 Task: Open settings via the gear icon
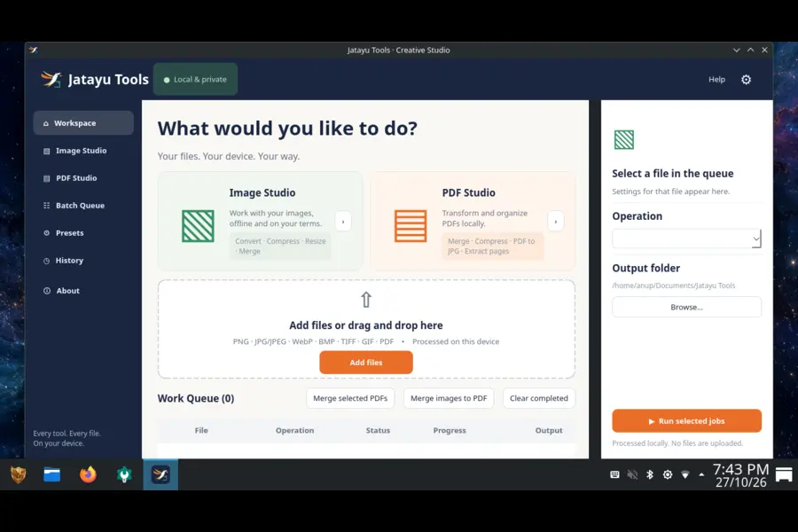click(x=746, y=80)
